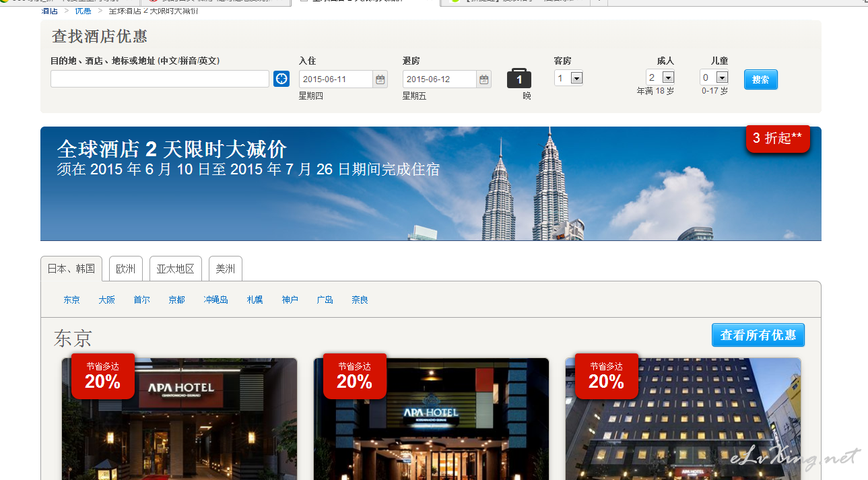Focus the destination or hotel search field
This screenshot has width=868, height=480.
[160, 79]
